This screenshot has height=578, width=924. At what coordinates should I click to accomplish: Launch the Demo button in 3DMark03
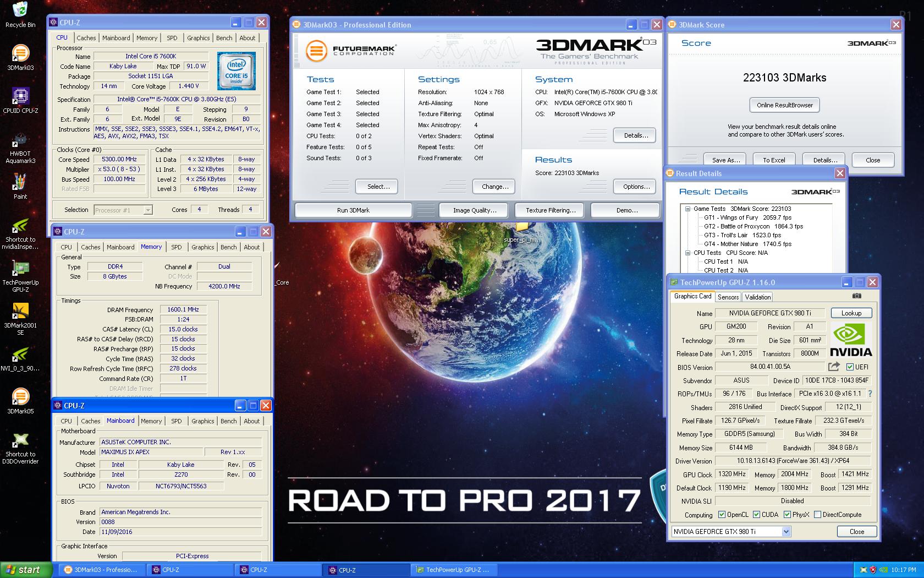click(626, 210)
